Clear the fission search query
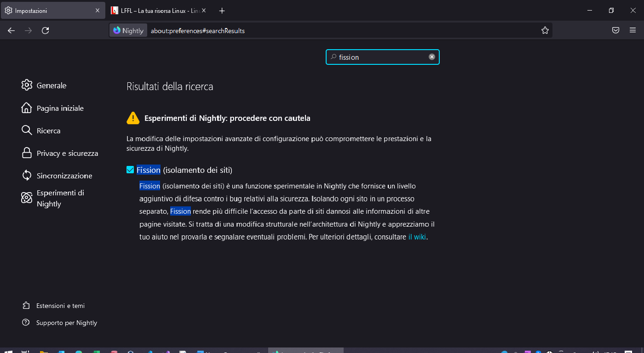This screenshot has height=353, width=644. click(x=431, y=57)
